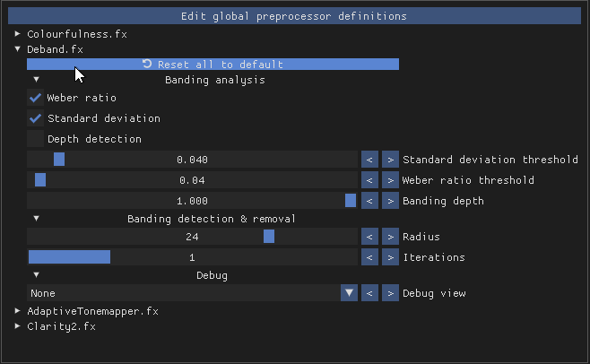Expand the Colourfulness.fx section
Screen dimensions: 590x364
pos(18,33)
